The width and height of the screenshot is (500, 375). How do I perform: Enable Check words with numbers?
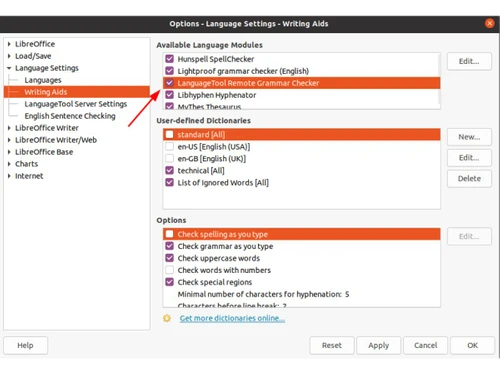point(169,270)
